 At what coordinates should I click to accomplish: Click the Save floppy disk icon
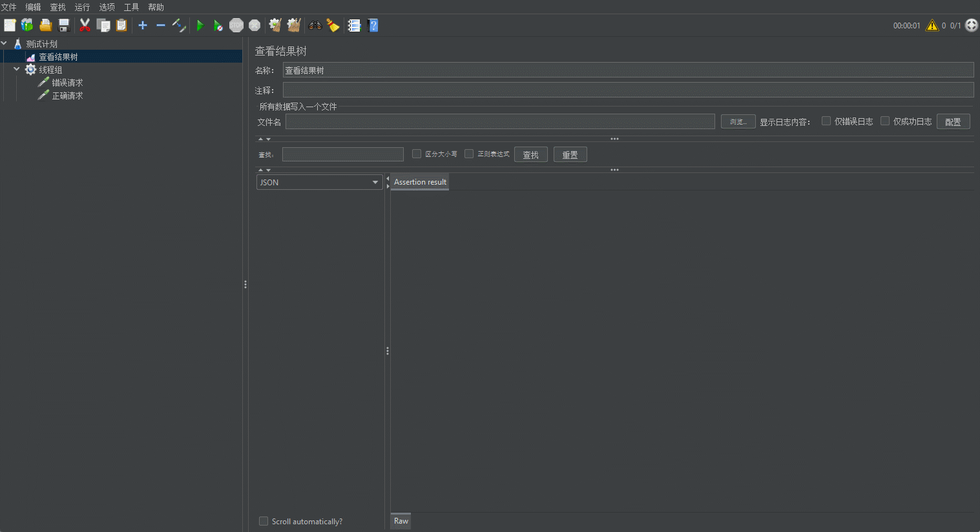64,25
